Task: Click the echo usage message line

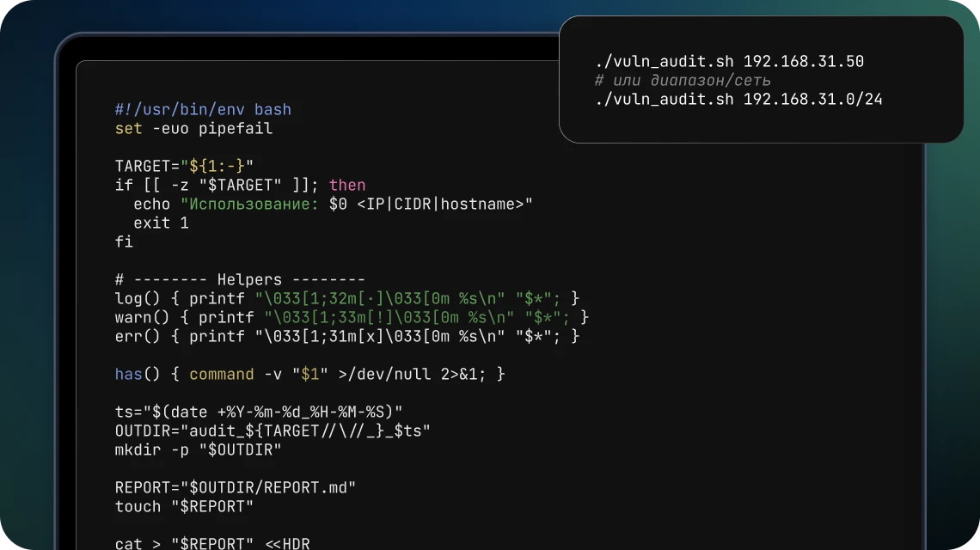Action: coord(333,204)
